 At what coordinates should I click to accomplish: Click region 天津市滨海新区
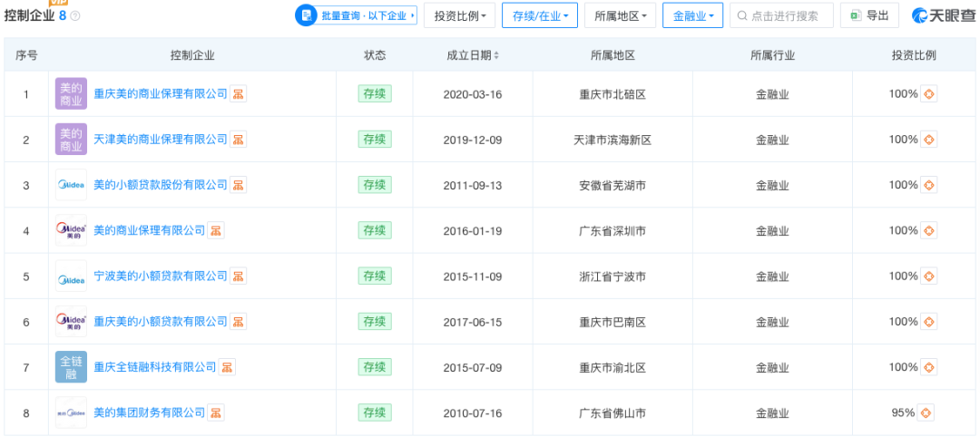(x=612, y=140)
